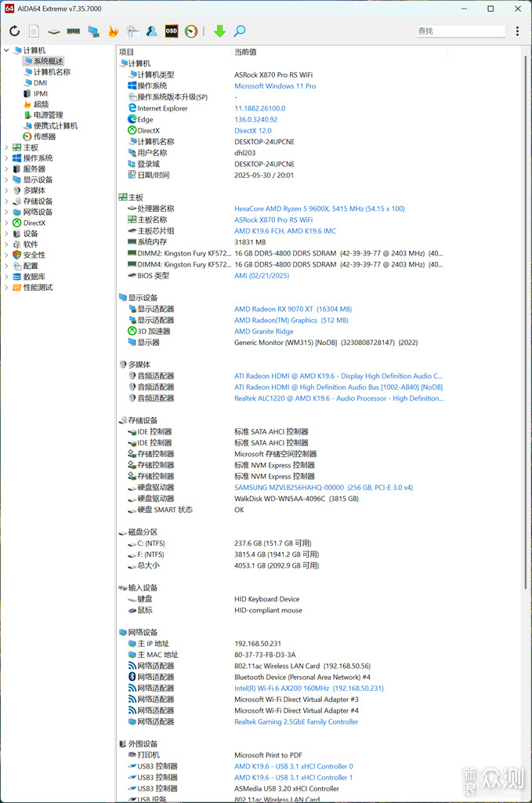The height and width of the screenshot is (803, 532).
Task: Click the green download arrow icon
Action: point(220,31)
